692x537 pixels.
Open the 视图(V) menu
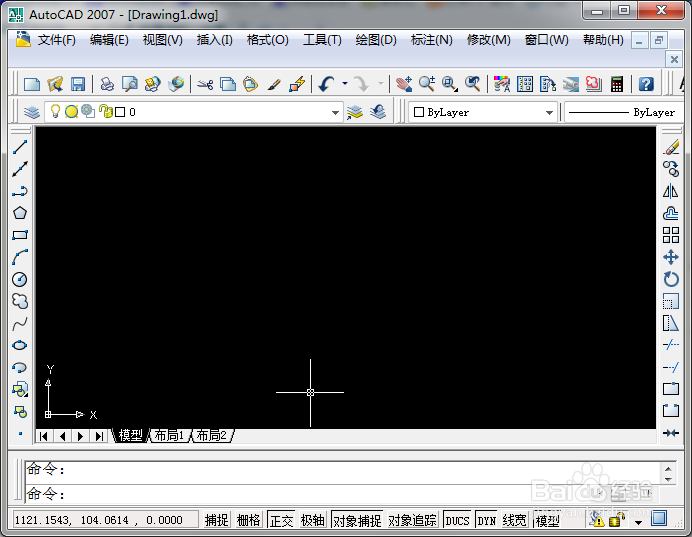point(162,40)
